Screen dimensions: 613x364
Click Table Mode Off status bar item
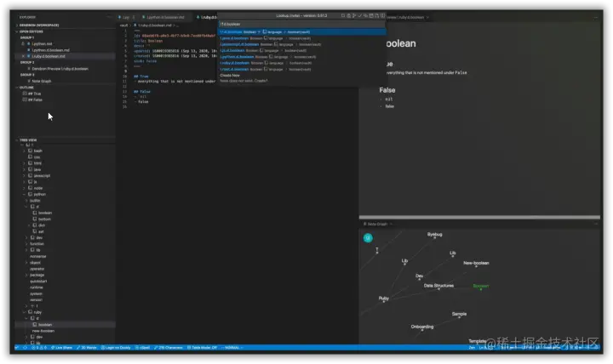202,348
